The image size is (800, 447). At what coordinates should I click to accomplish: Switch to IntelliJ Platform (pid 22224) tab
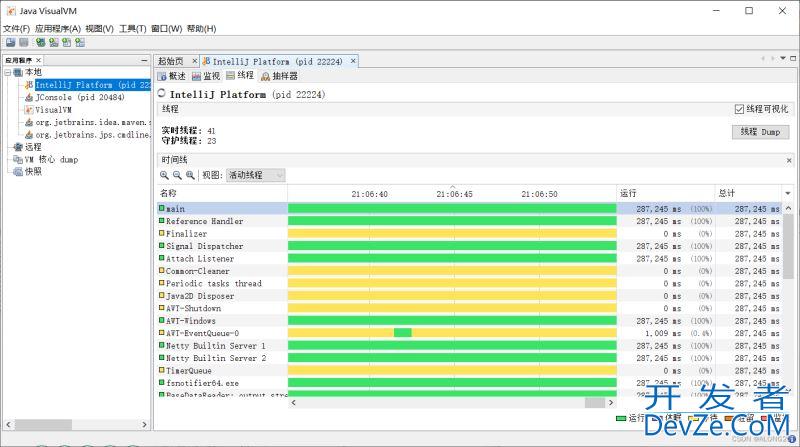277,61
